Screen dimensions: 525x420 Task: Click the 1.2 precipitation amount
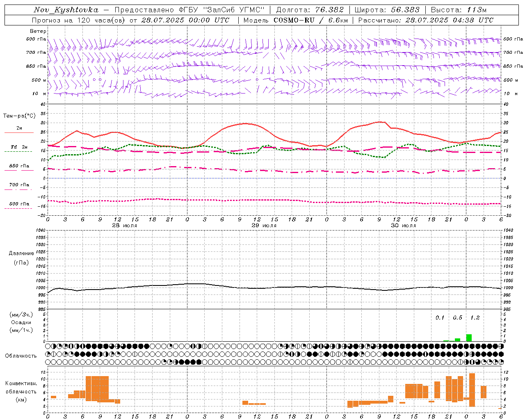point(475,318)
